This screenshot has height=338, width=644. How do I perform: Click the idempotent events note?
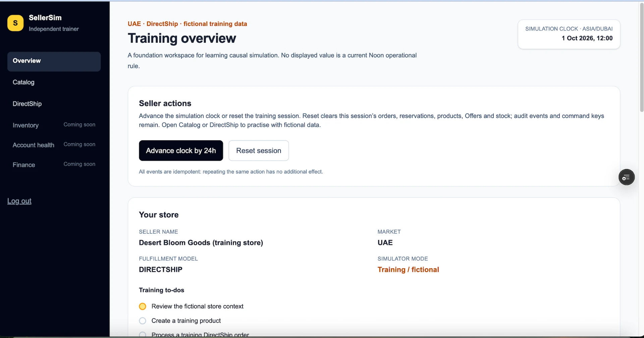pyautogui.click(x=231, y=172)
